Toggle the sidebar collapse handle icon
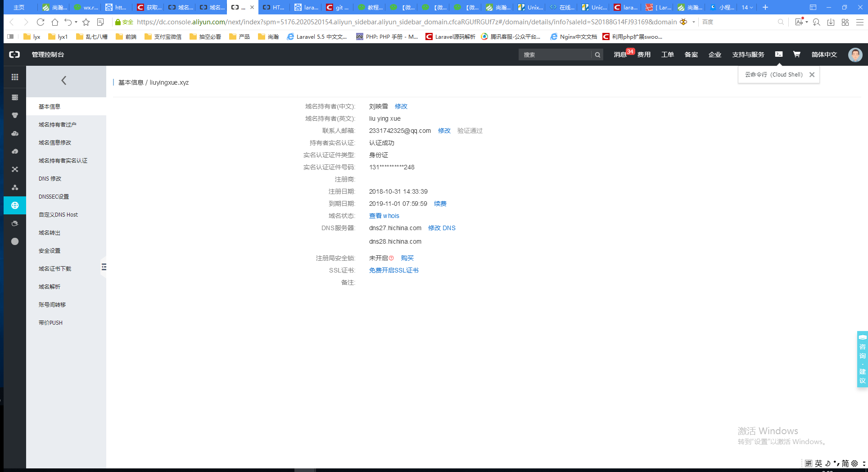 [104, 267]
